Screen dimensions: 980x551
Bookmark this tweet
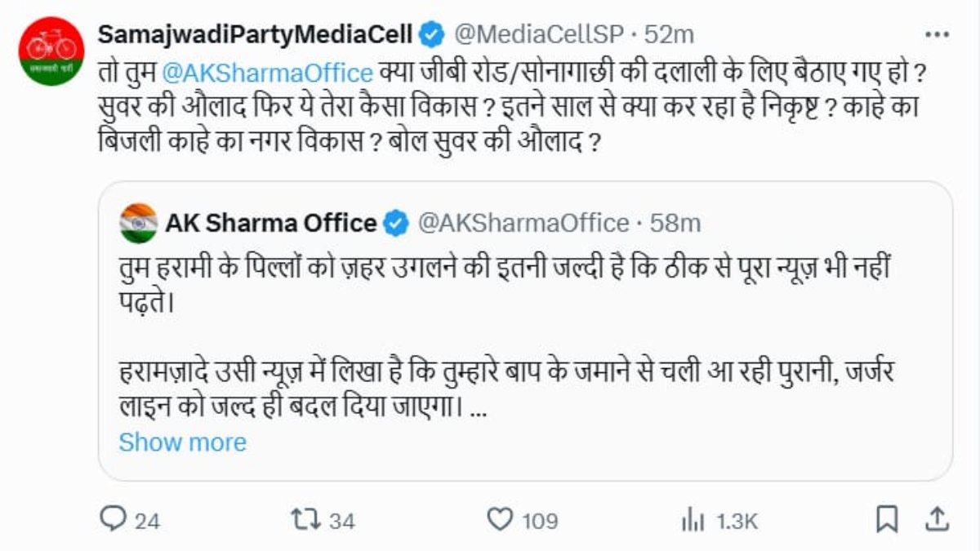[887, 519]
